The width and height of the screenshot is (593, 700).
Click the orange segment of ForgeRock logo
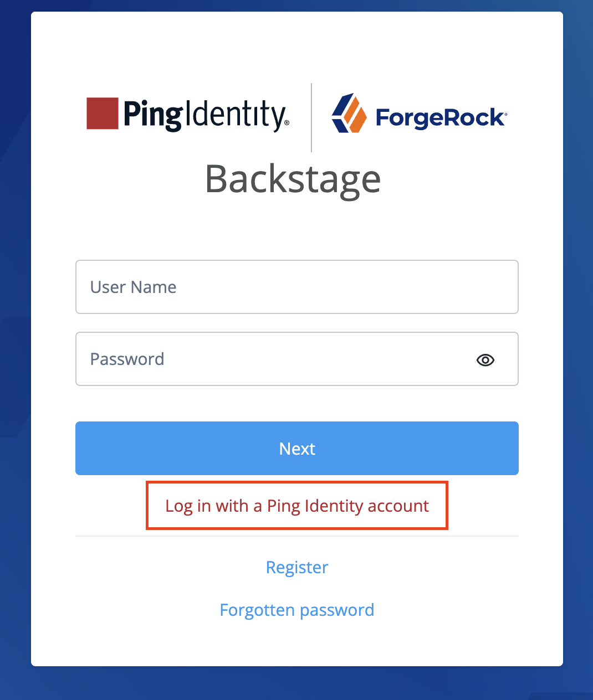355,117
